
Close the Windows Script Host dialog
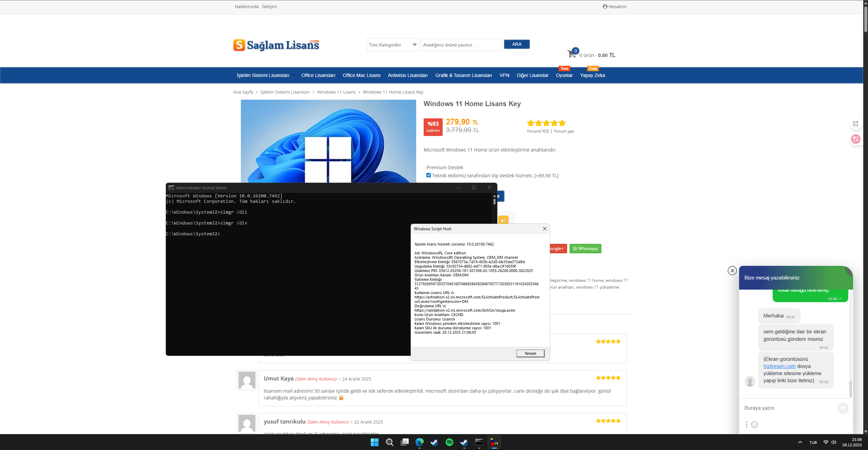[544, 229]
